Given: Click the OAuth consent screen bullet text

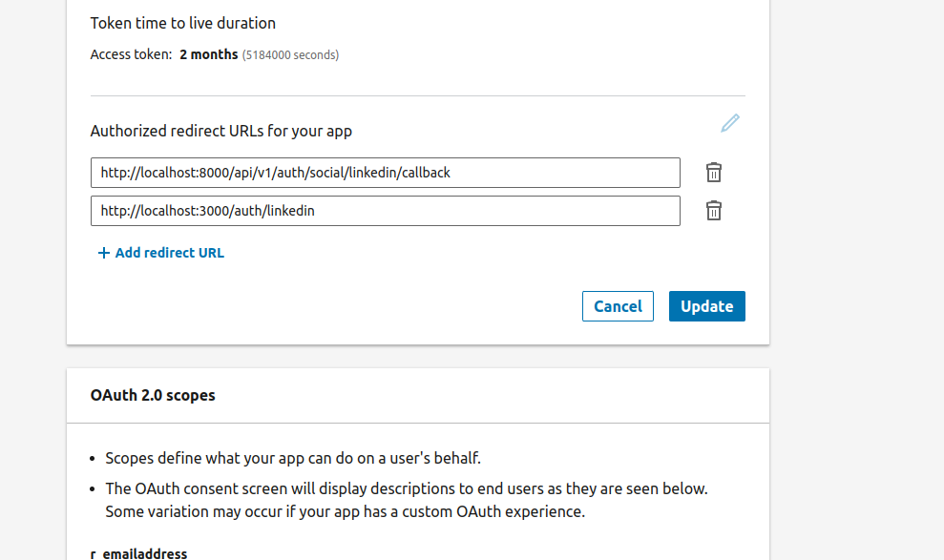Looking at the screenshot, I should coord(406,488).
